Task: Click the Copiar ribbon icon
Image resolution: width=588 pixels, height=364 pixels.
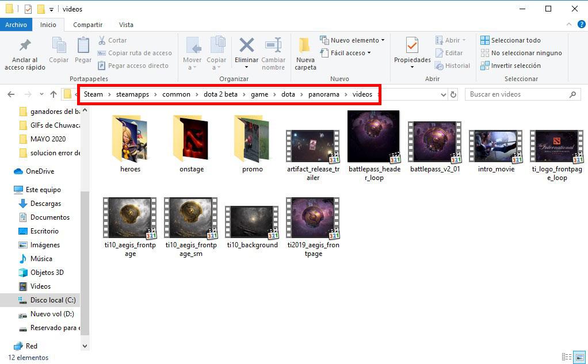Action: coord(59,51)
